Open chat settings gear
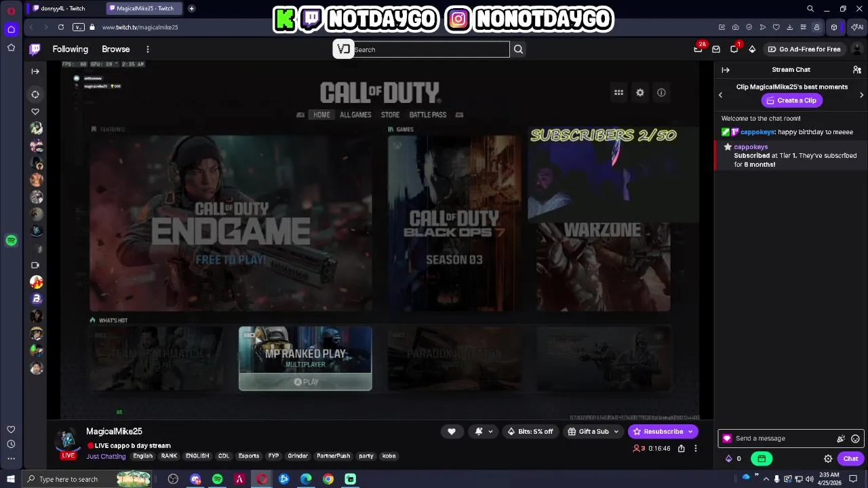Image resolution: width=868 pixels, height=488 pixels. 828,459
